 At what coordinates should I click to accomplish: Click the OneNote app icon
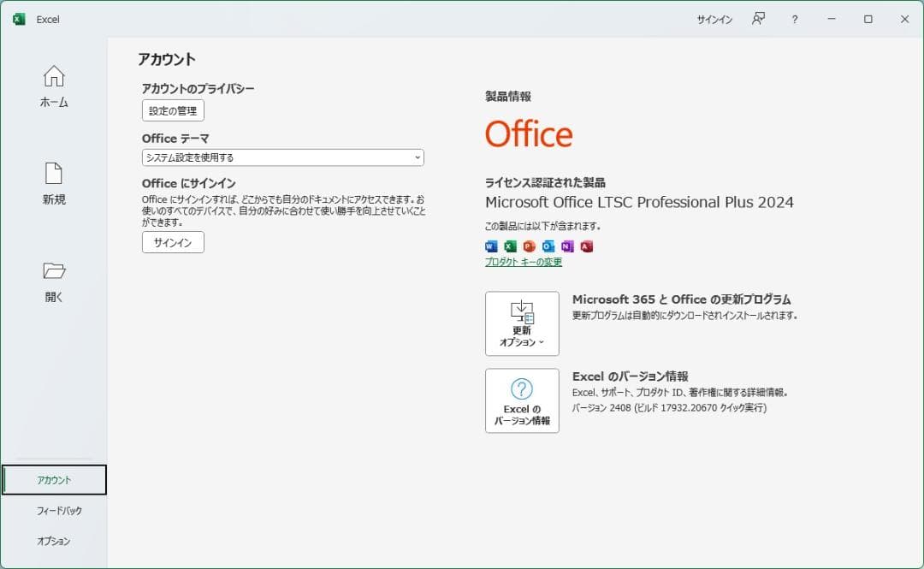pos(567,246)
